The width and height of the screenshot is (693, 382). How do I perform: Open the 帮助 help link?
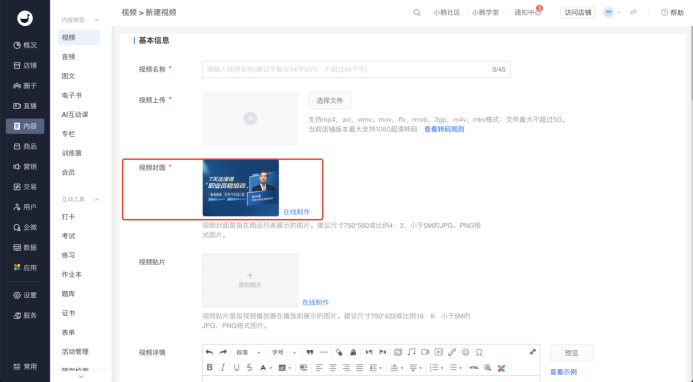click(672, 12)
